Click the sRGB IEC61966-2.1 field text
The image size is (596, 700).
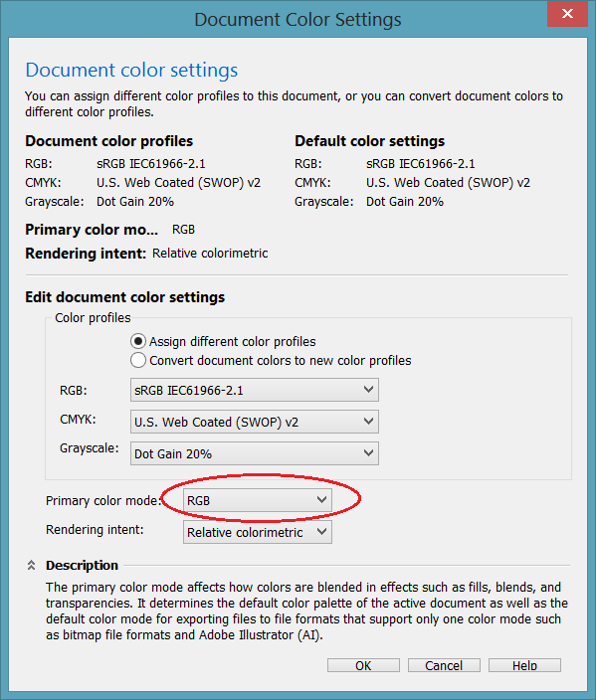pyautogui.click(x=189, y=391)
